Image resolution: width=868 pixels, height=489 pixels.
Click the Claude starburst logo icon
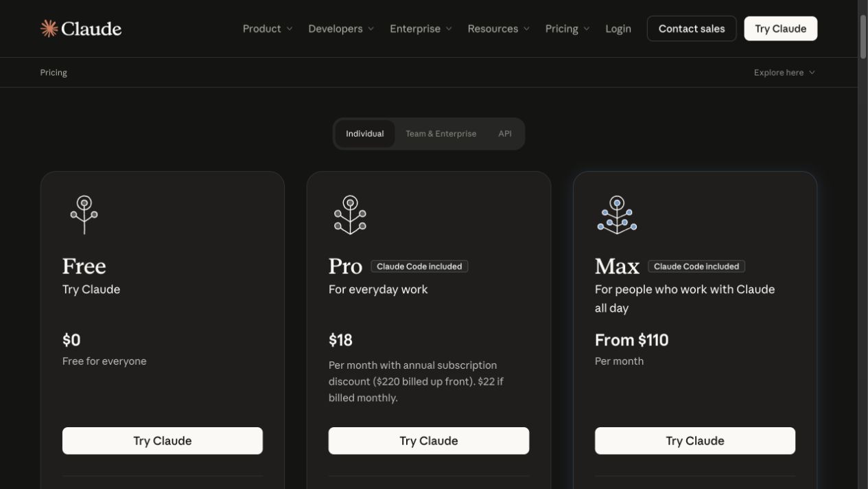tap(49, 28)
